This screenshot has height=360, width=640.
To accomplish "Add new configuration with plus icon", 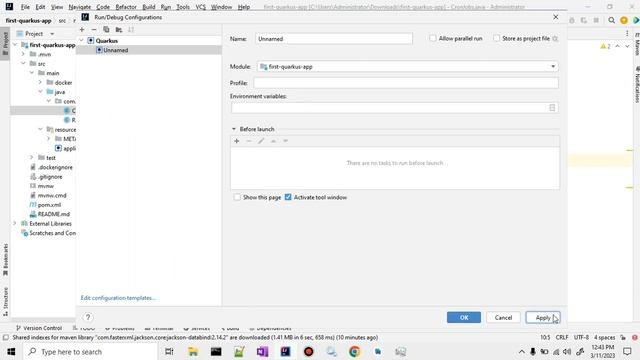I will (x=82, y=29).
